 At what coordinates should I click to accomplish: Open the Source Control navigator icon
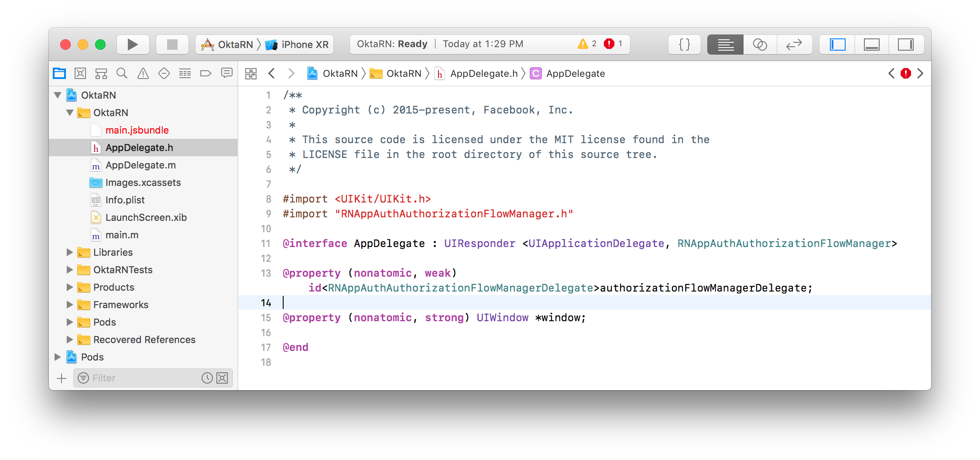pos(80,73)
